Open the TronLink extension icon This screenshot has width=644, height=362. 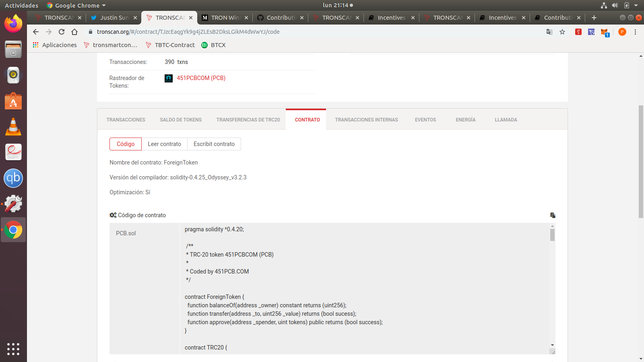point(591,31)
